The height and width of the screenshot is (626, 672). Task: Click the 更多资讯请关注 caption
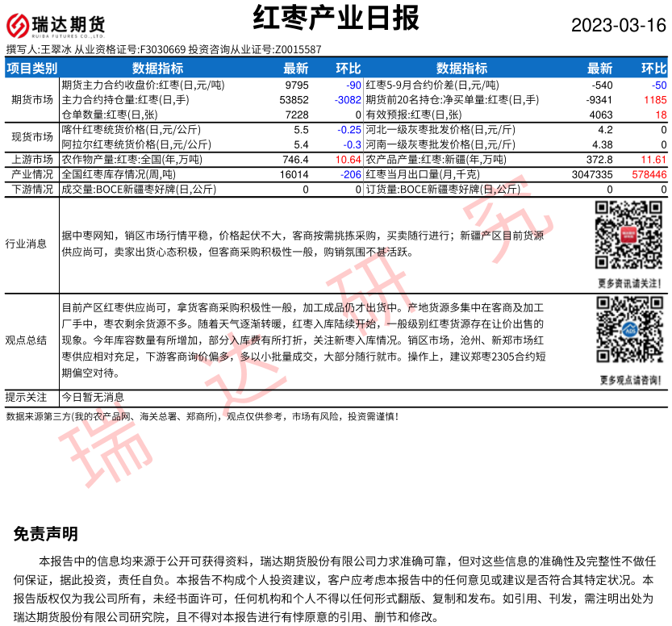(629, 283)
